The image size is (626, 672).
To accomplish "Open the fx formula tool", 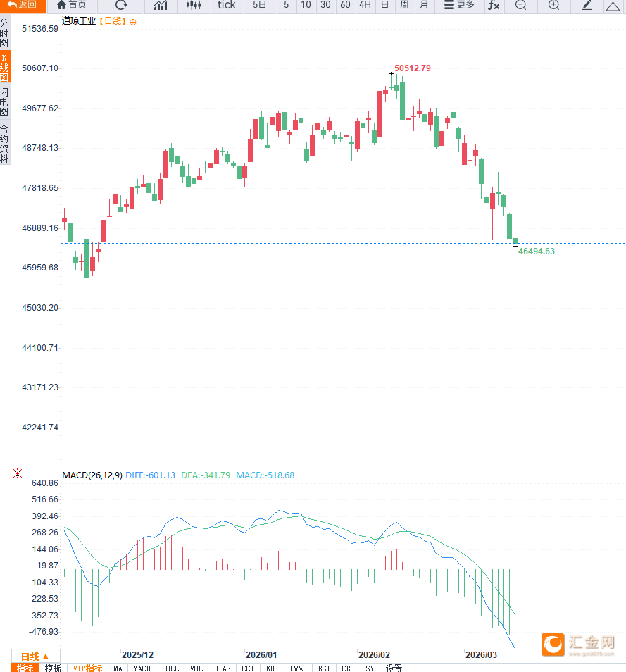I will pos(494,5).
